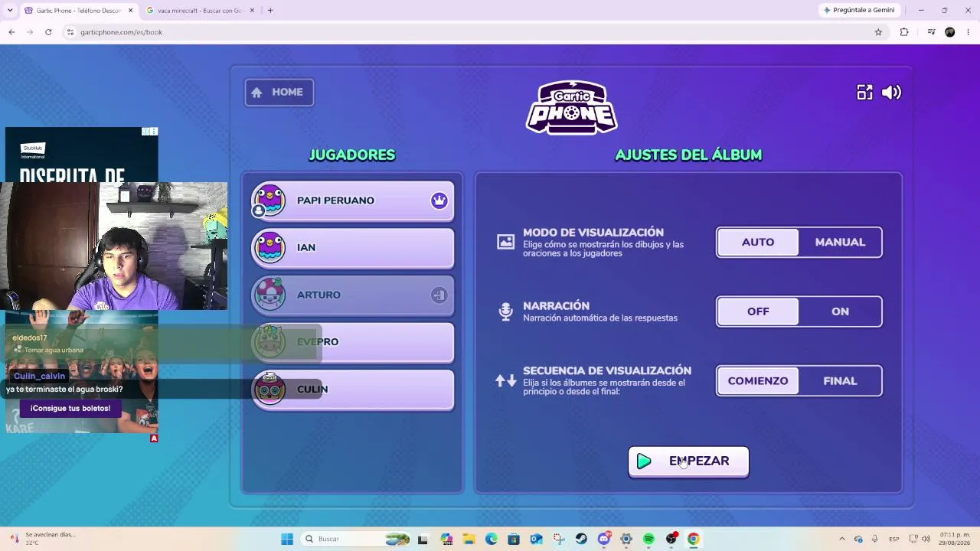The image size is (980, 551).
Task: Click the ESP language indicator in tray
Action: click(893, 539)
